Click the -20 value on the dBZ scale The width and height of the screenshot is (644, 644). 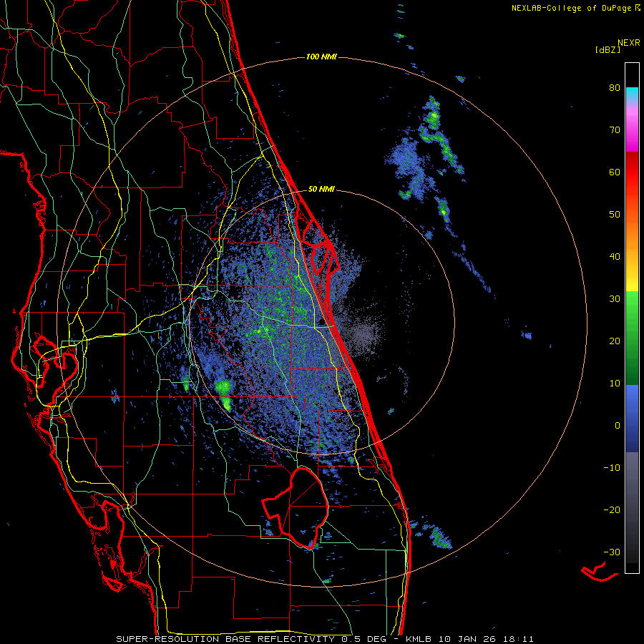click(x=612, y=509)
